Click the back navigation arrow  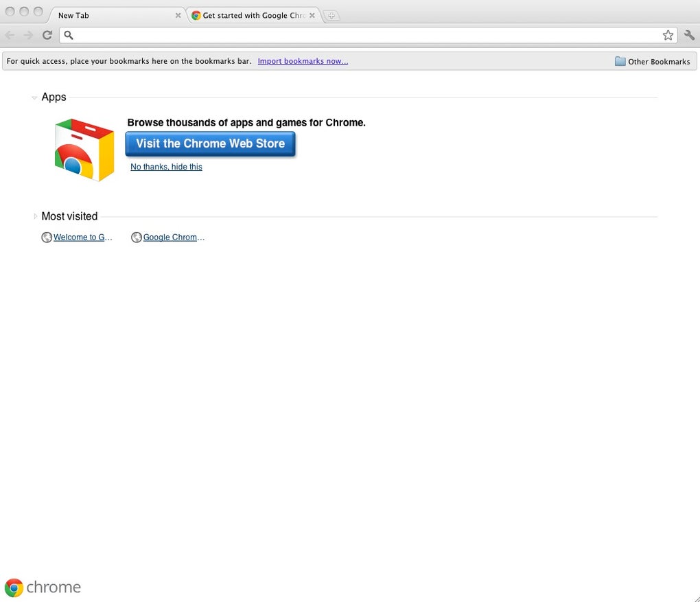(10, 35)
